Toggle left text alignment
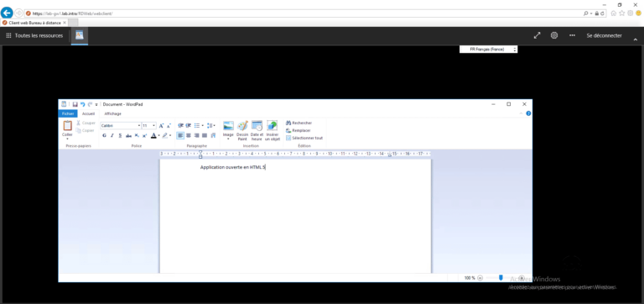This screenshot has width=644, height=304. (180, 135)
